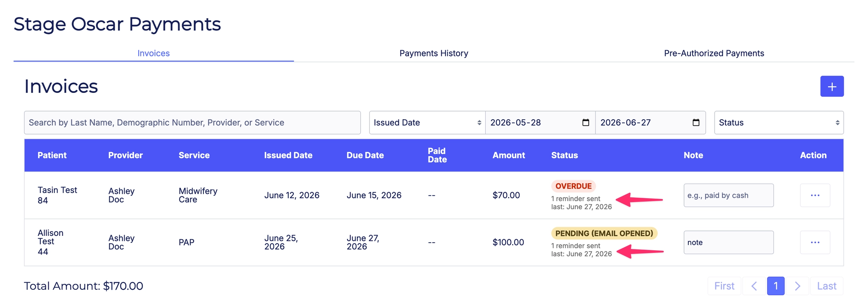This screenshot has width=868, height=308.
Task: Click the PENDING (EMAIL OPENED) status badge
Action: click(x=604, y=233)
